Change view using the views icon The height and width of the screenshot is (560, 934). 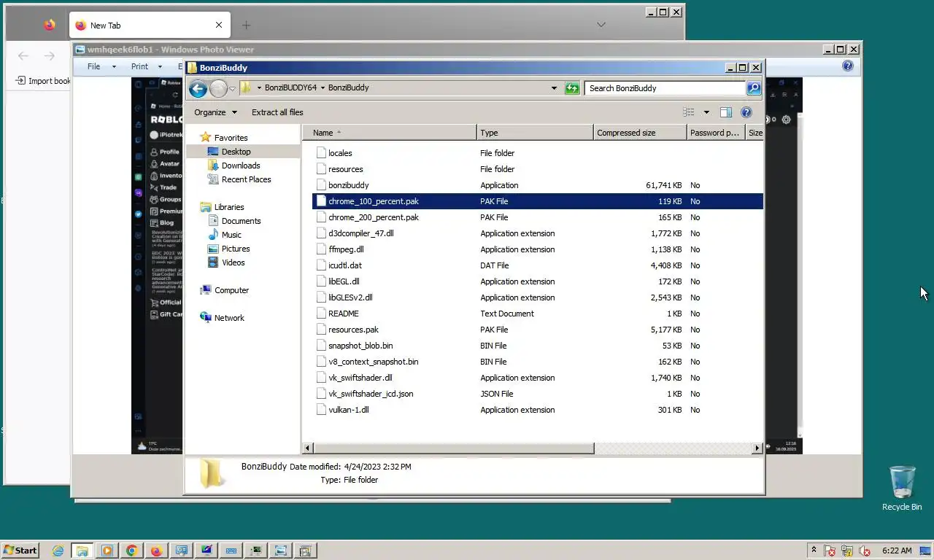[x=689, y=112]
